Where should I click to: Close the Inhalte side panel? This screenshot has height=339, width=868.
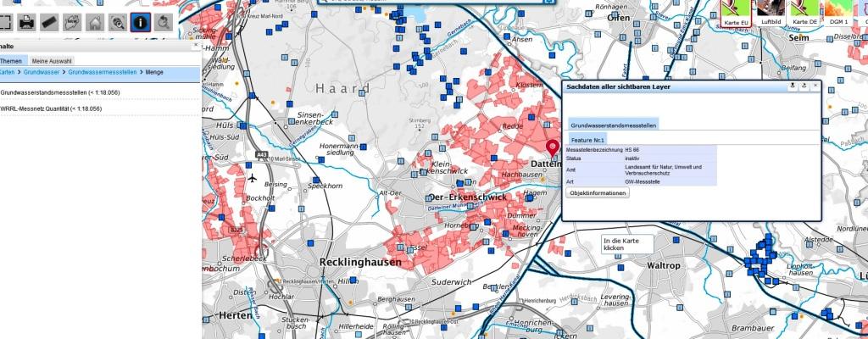[195, 46]
